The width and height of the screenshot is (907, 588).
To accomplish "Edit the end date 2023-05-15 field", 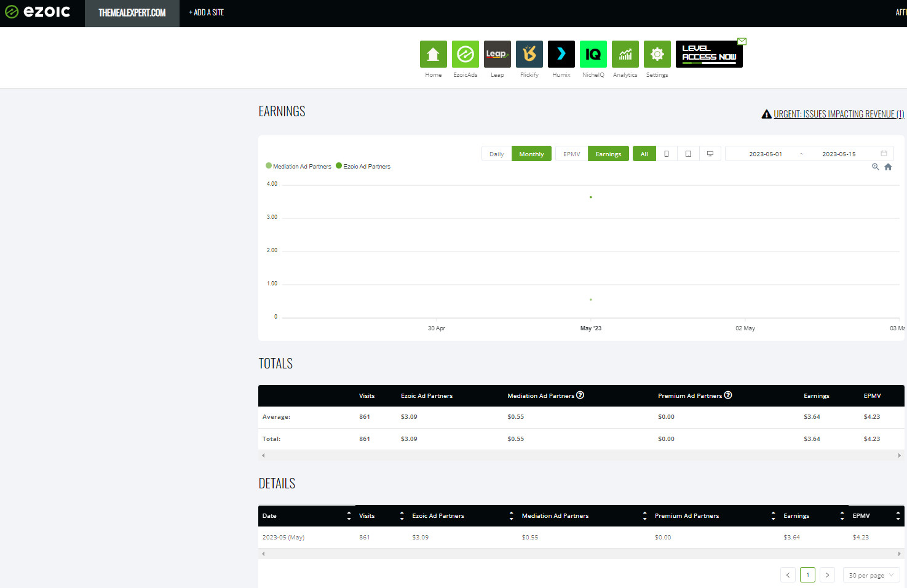I will (x=839, y=154).
